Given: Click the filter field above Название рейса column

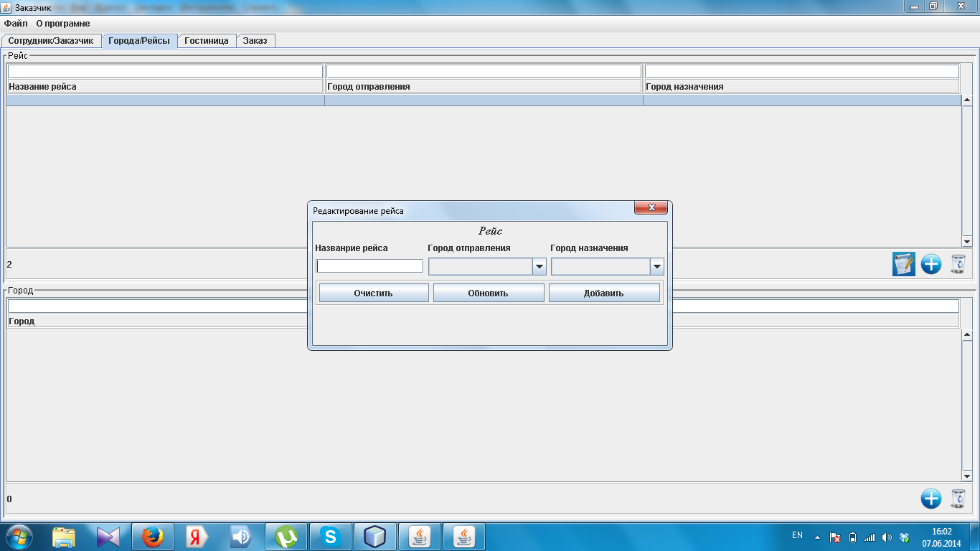Looking at the screenshot, I should click(x=165, y=72).
